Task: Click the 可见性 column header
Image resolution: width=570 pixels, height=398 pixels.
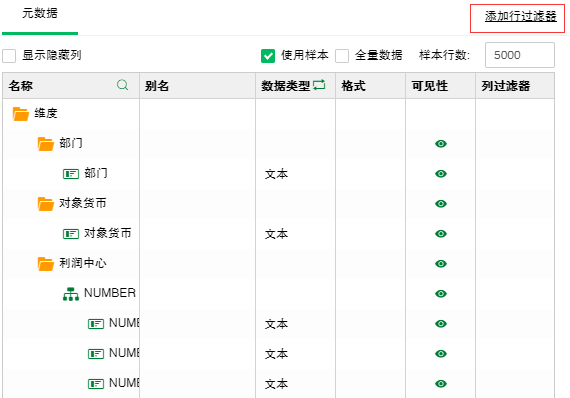Action: [441, 86]
